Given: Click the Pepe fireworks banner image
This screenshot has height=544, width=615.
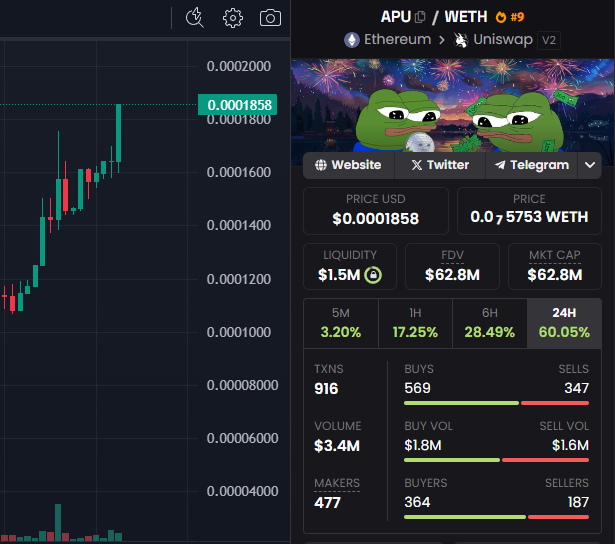Looking at the screenshot, I should click(453, 106).
